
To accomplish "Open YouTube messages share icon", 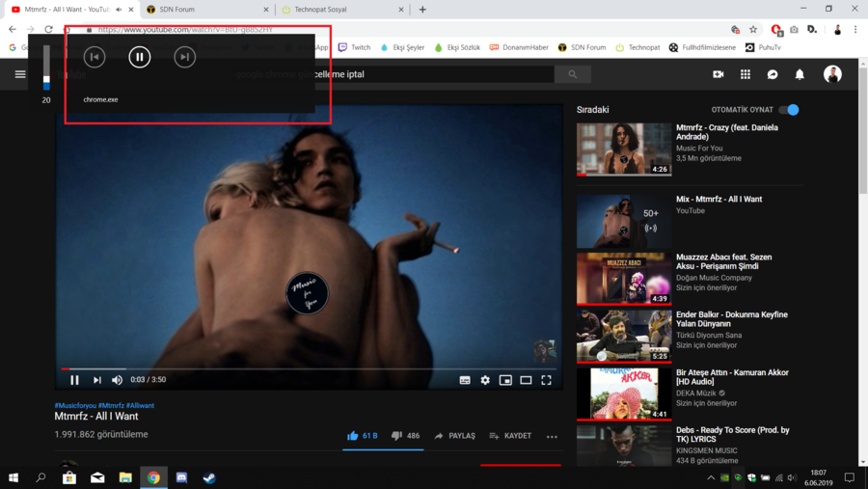I will 773,74.
